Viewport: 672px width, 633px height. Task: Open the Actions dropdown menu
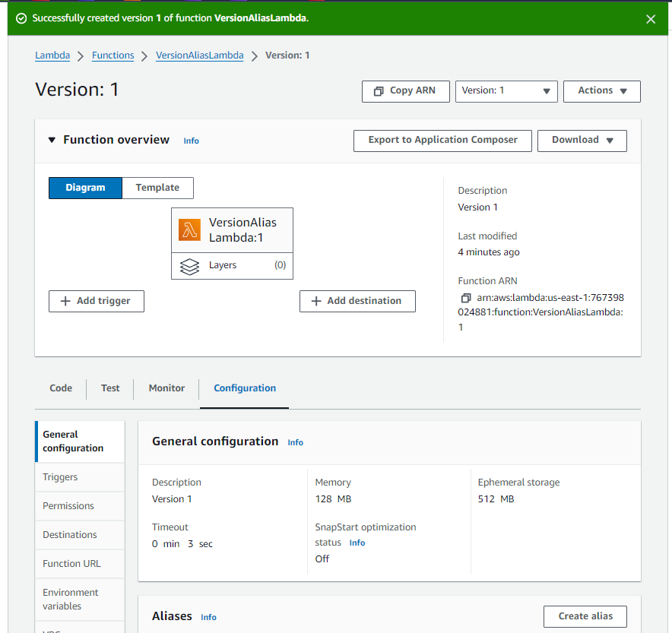click(601, 90)
